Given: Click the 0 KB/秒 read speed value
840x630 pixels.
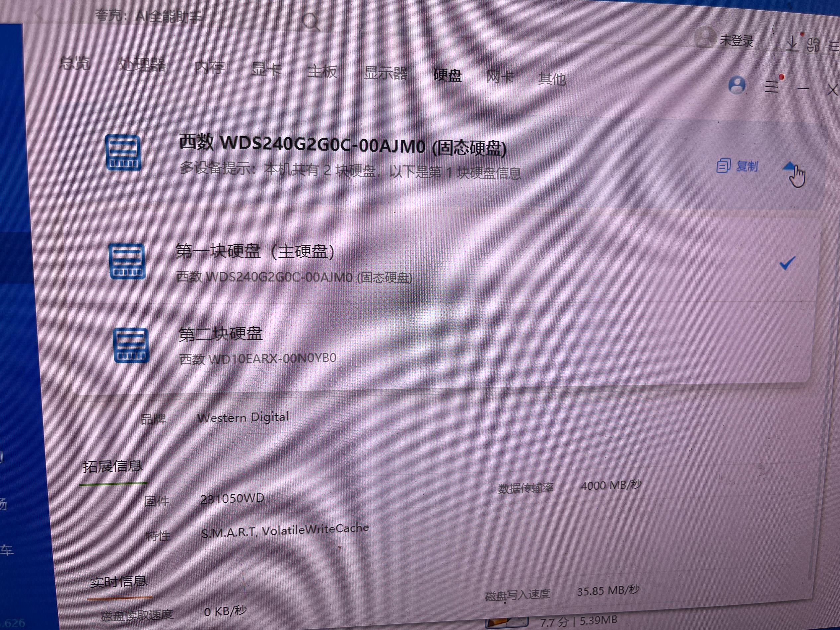Looking at the screenshot, I should point(225,611).
